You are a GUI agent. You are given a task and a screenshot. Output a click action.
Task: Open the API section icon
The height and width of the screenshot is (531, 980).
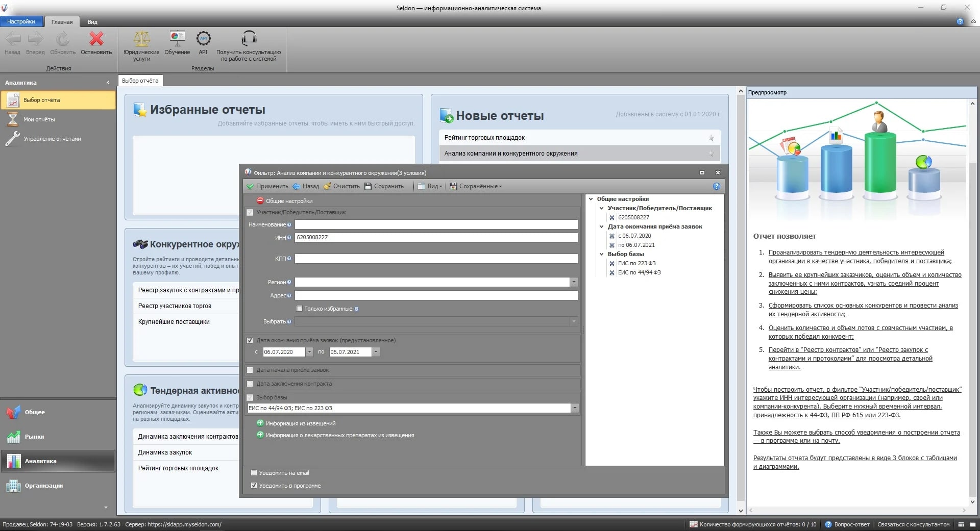(203, 39)
